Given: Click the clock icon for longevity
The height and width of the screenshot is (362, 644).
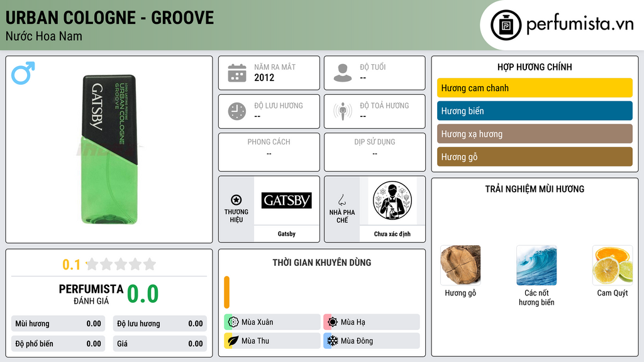Looking at the screenshot, I should (237, 111).
